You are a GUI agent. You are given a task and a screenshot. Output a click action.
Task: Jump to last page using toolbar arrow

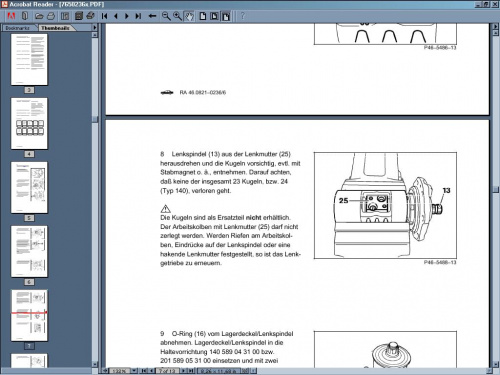pyautogui.click(x=138, y=16)
